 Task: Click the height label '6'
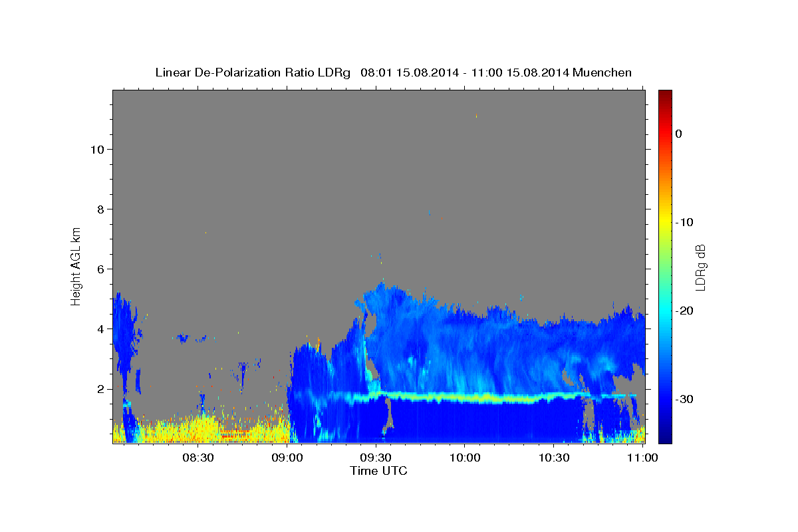(100, 269)
